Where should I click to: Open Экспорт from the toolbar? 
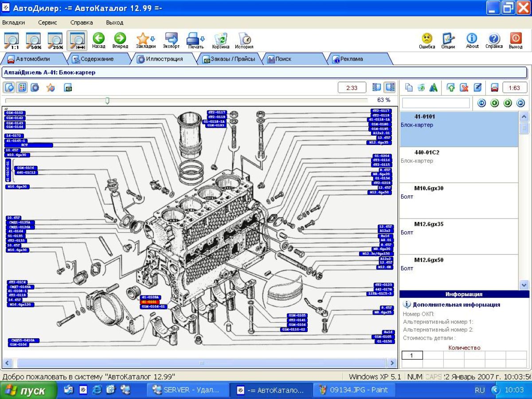pos(171,40)
